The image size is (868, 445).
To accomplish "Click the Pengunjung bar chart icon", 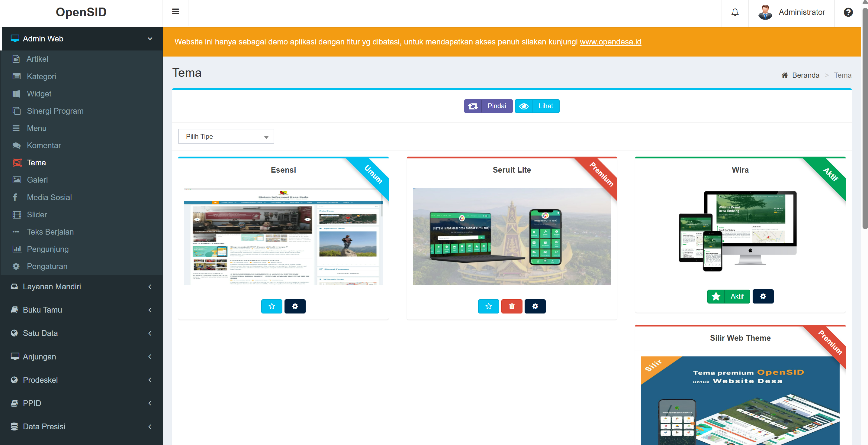I will [17, 249].
